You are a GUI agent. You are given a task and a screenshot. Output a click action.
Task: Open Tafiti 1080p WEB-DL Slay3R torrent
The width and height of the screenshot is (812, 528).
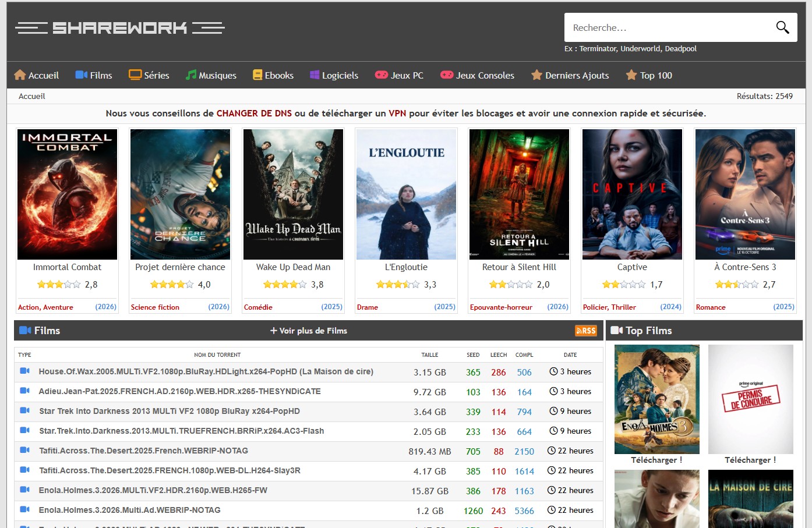[170, 470]
